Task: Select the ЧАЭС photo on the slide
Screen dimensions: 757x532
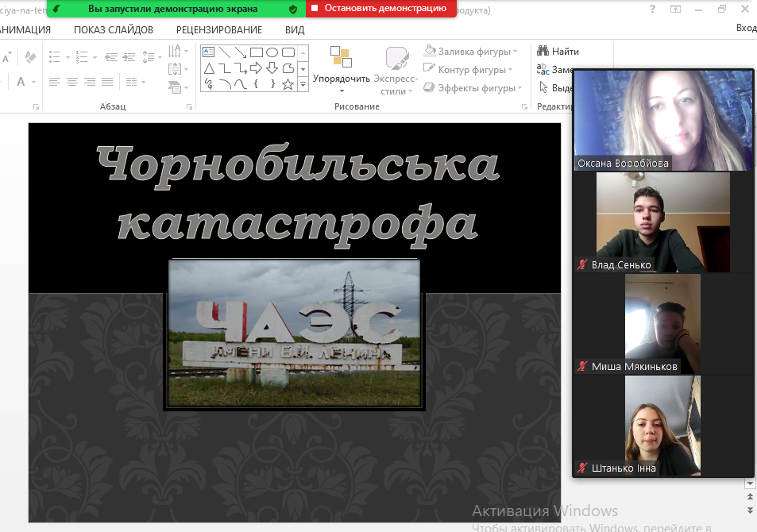Action: tap(293, 333)
